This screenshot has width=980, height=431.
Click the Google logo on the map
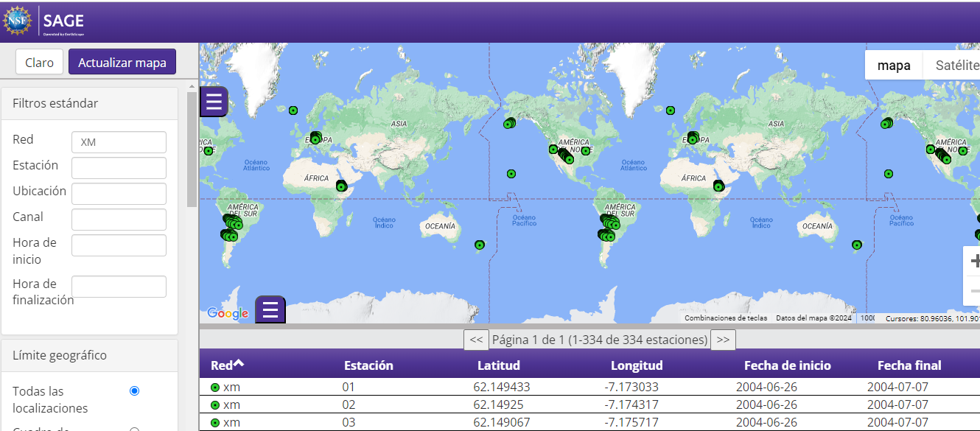click(228, 313)
